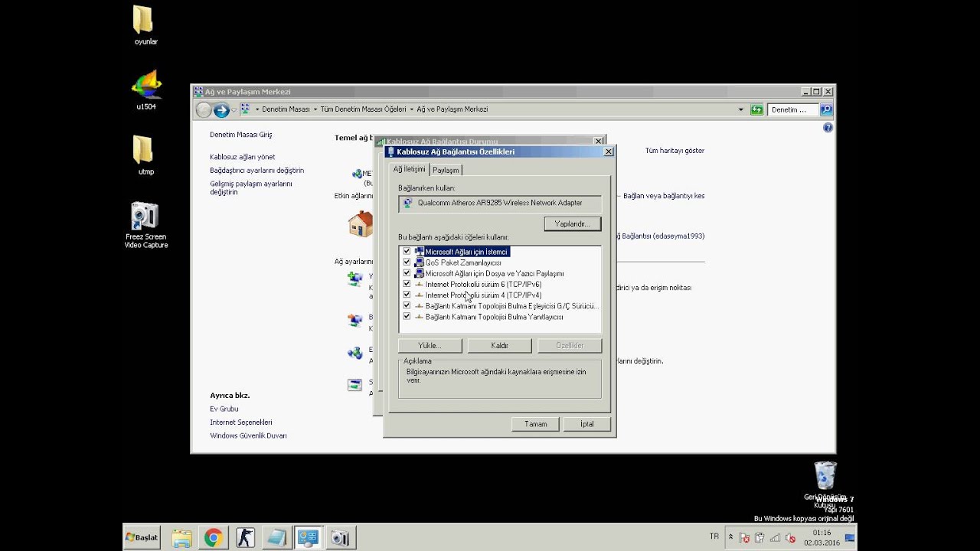Click the Show desktop button at the taskbar edge
Screen dimensions: 980x551
coord(850,538)
